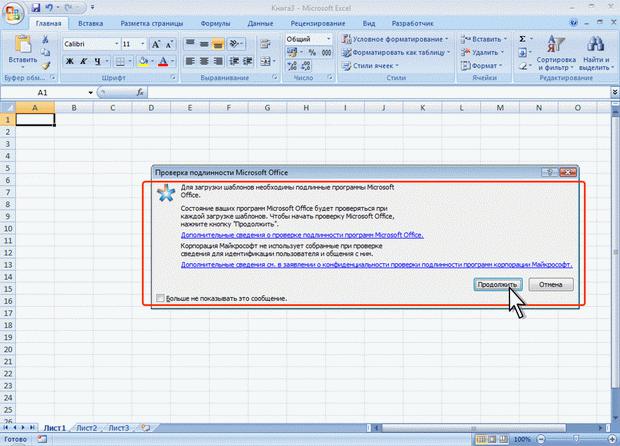Switch to the Формулы ribbon tab

pyautogui.click(x=215, y=23)
